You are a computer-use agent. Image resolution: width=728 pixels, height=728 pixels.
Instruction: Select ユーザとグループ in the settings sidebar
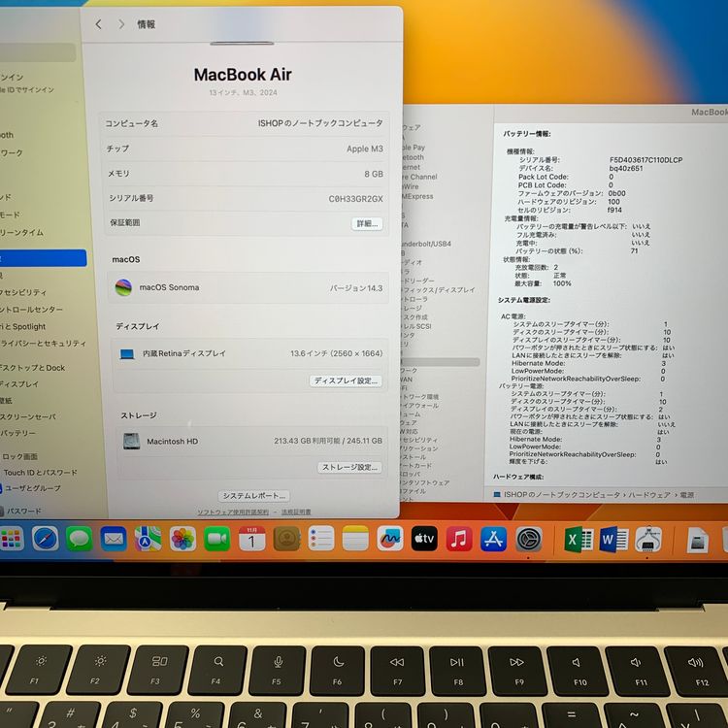[30, 488]
